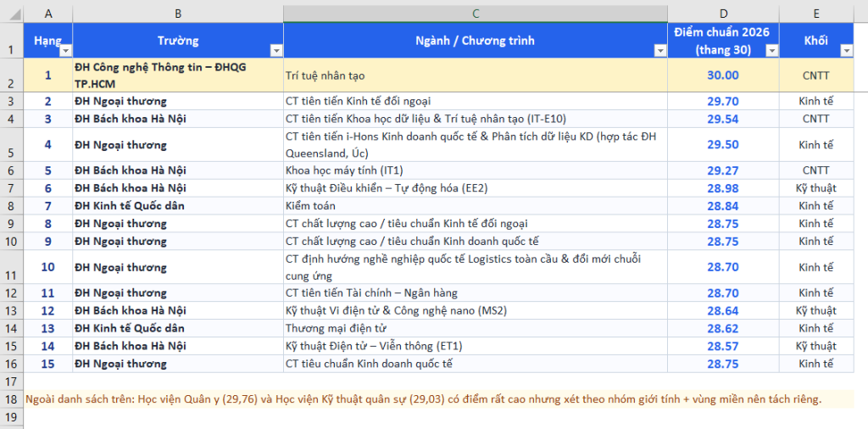Click 'ĐH Ngoại thương' in rank 2 row
This screenshot has width=868, height=429.
[x=178, y=101]
